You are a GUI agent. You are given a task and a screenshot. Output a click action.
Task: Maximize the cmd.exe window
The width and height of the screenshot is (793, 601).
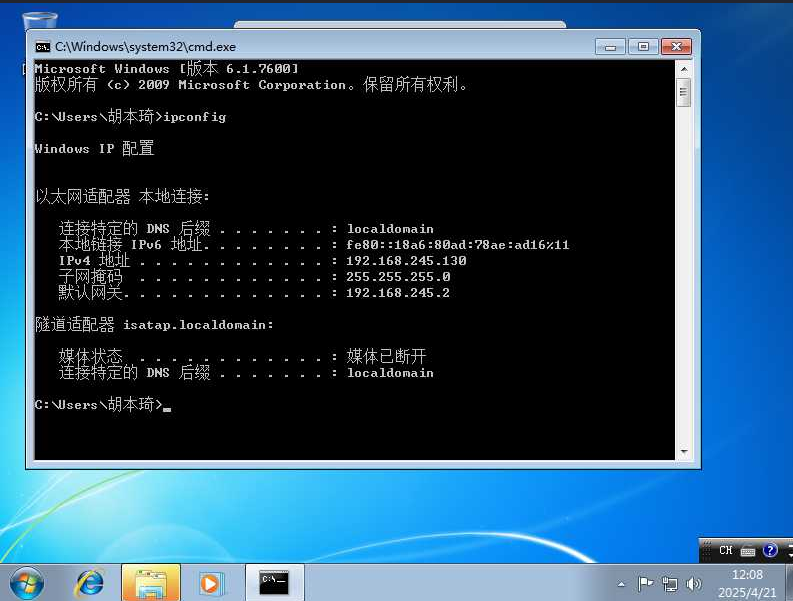pos(643,47)
